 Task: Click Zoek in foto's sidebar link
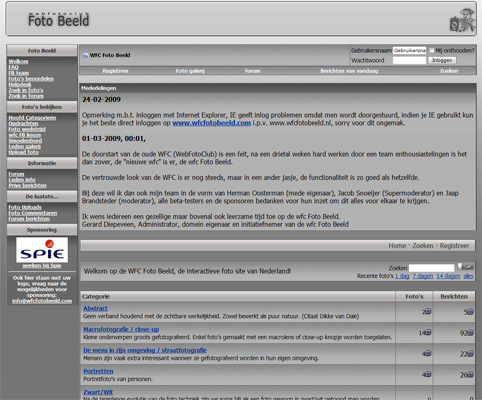click(x=26, y=90)
